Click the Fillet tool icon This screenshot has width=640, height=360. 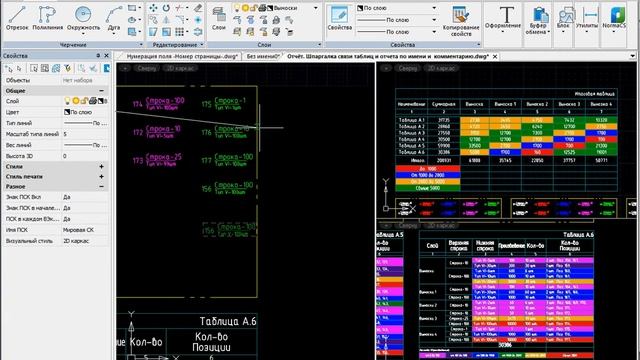coord(180,20)
